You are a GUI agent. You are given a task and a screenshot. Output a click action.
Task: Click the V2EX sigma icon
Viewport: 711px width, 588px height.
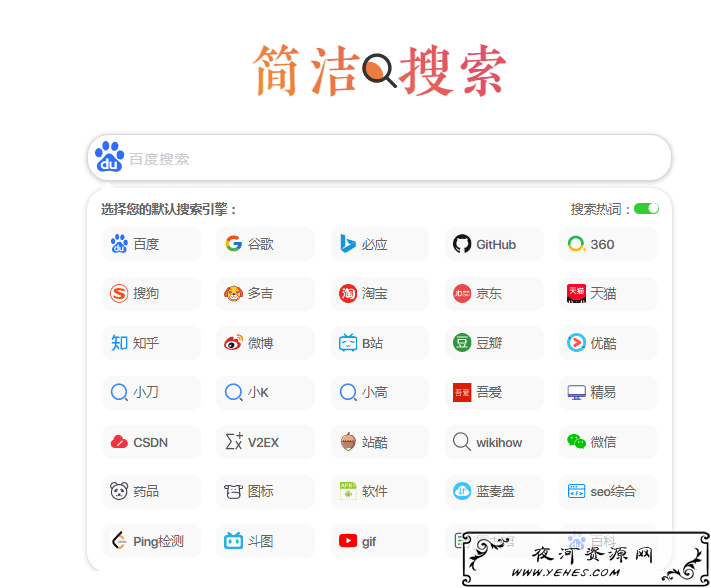(x=234, y=441)
